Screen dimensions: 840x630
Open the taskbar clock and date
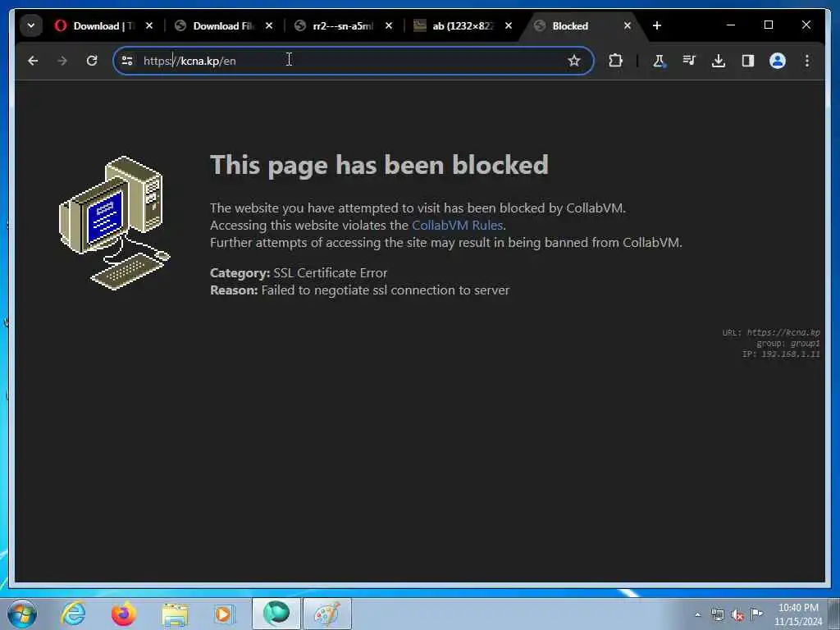click(798, 614)
